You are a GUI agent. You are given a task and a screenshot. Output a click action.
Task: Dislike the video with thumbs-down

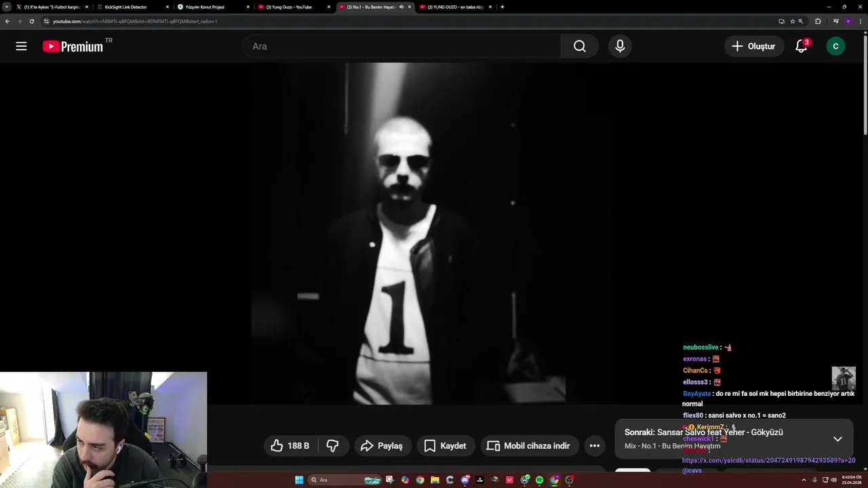[333, 445]
